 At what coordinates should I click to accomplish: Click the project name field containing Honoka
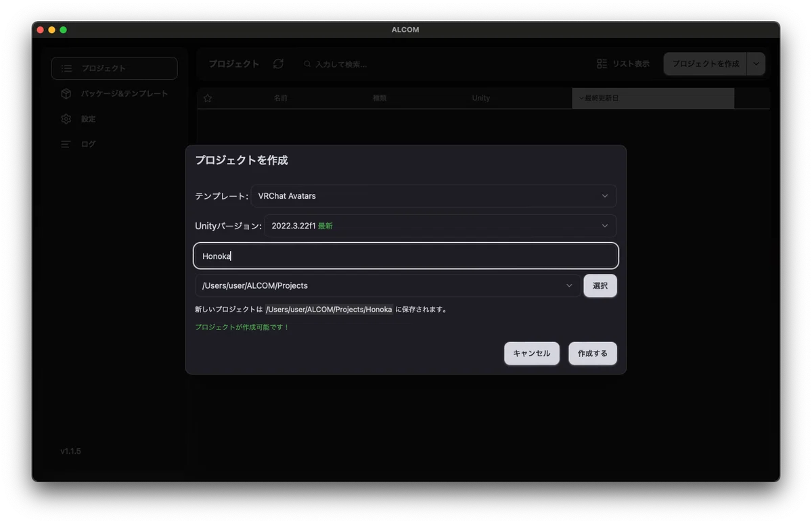(406, 256)
